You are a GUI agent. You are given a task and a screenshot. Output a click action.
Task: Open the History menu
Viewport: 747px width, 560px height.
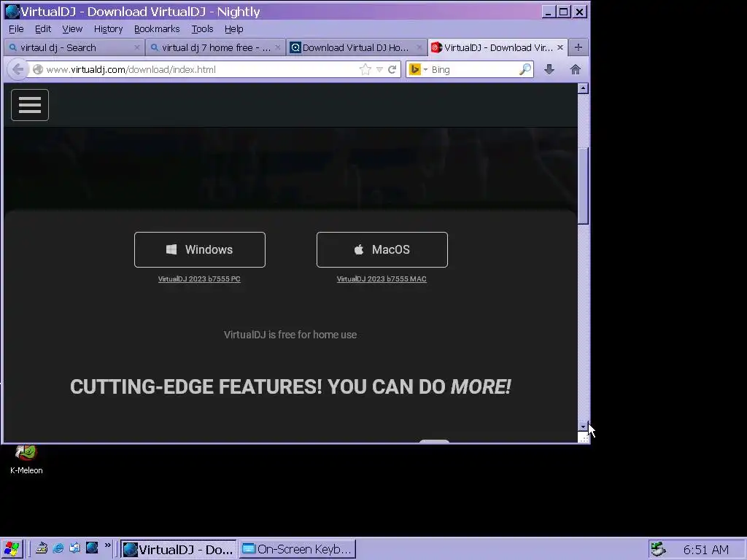click(x=108, y=29)
